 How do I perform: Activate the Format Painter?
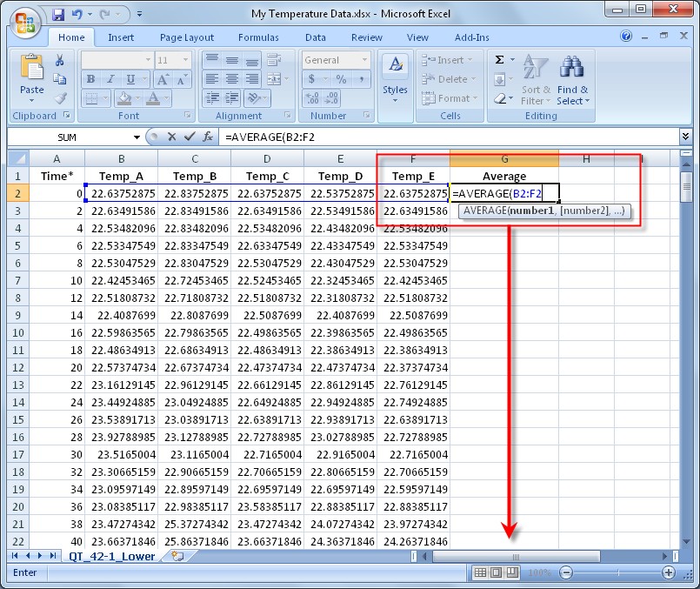click(60, 97)
